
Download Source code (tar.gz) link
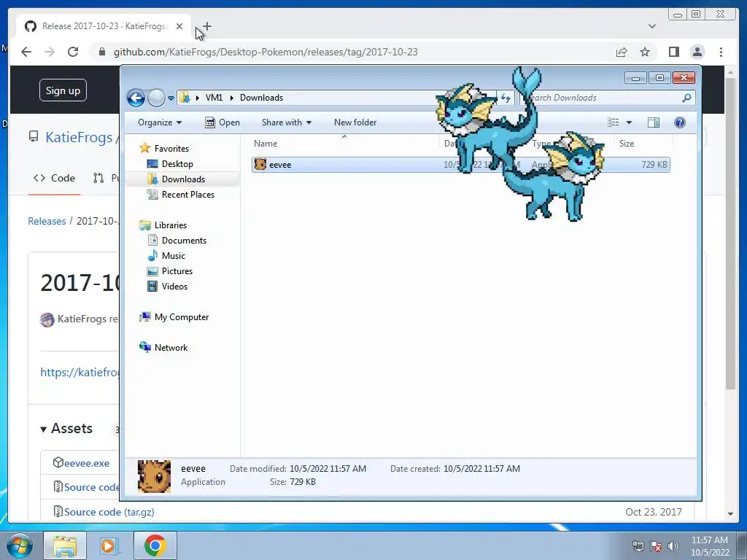(x=109, y=512)
